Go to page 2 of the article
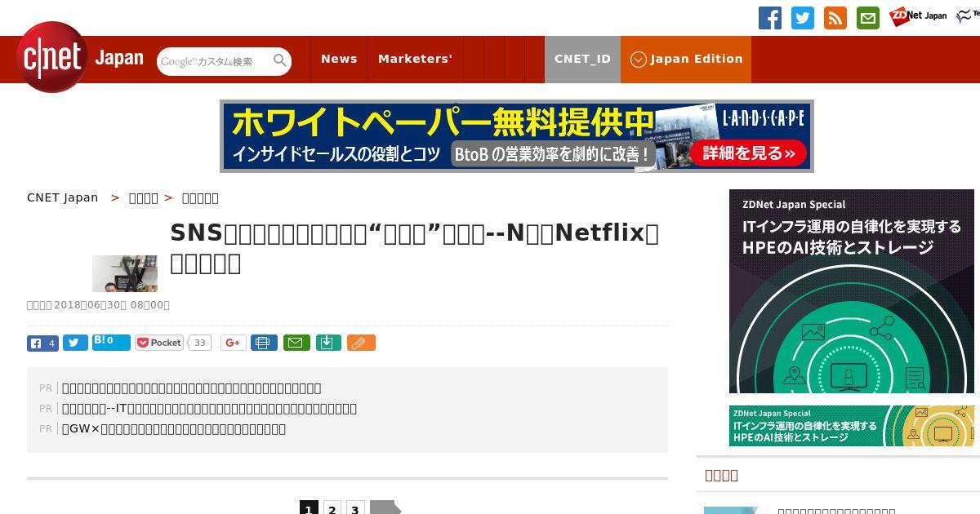 pyautogui.click(x=332, y=508)
